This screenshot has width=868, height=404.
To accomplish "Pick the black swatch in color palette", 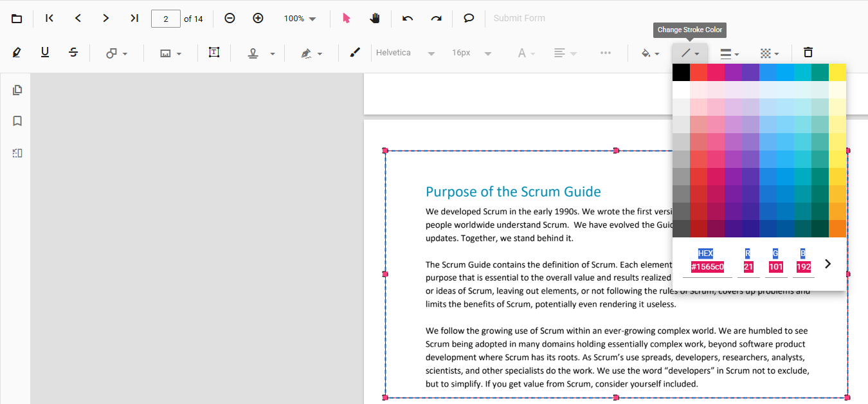I will (x=681, y=73).
